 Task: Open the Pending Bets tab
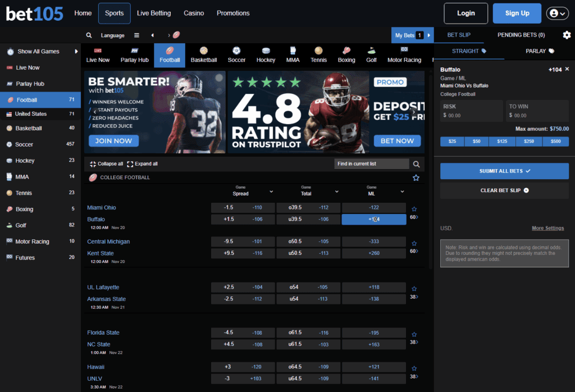coord(521,34)
